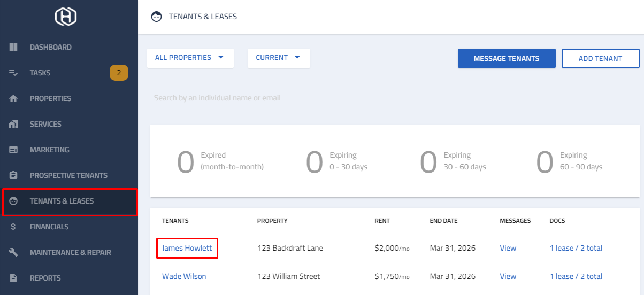The height and width of the screenshot is (295, 644).
Task: Select the Maintenance & Repair wrench icon
Action: [x=14, y=252]
